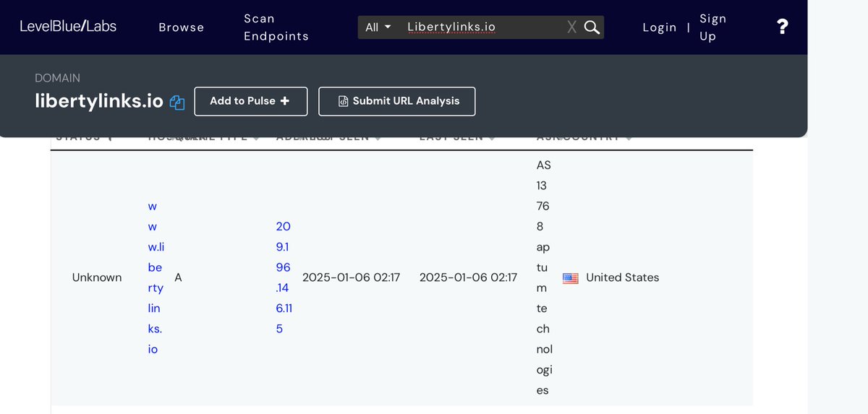This screenshot has height=414, width=868.
Task: Go to Scan Endpoints page
Action: tap(276, 27)
